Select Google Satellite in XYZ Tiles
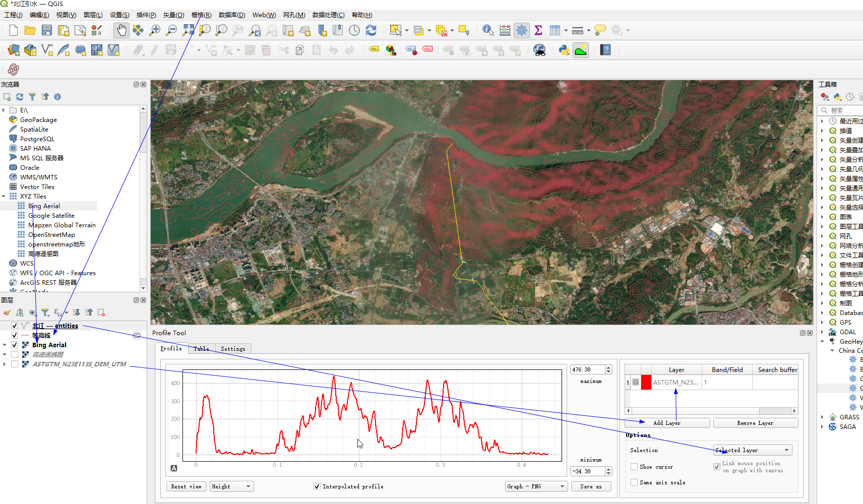Viewport: 863px width, 504px height. [x=51, y=216]
